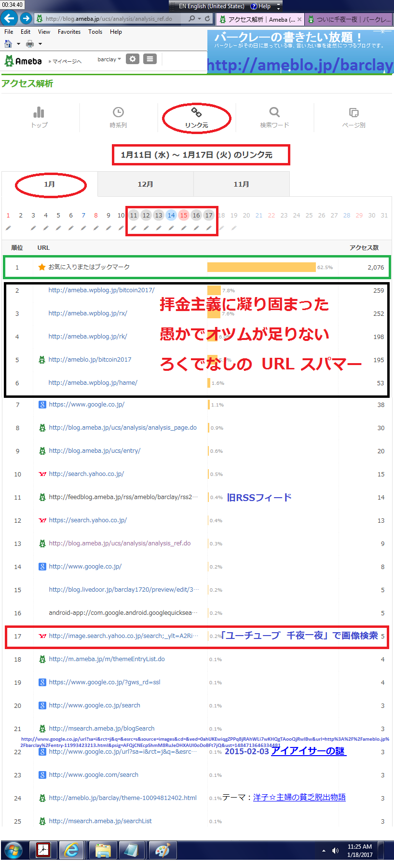The image size is (394, 868).
Task: Open the Favorites menu
Action: click(69, 32)
